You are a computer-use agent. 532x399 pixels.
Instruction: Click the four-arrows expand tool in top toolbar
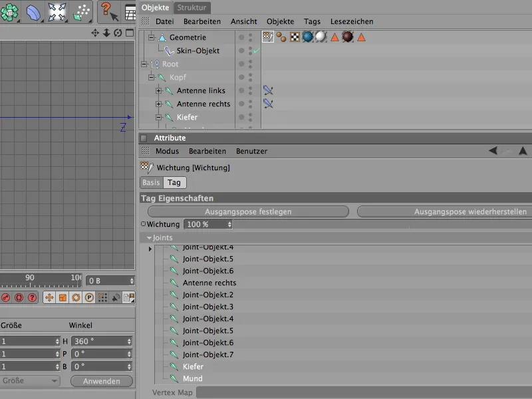[57, 12]
